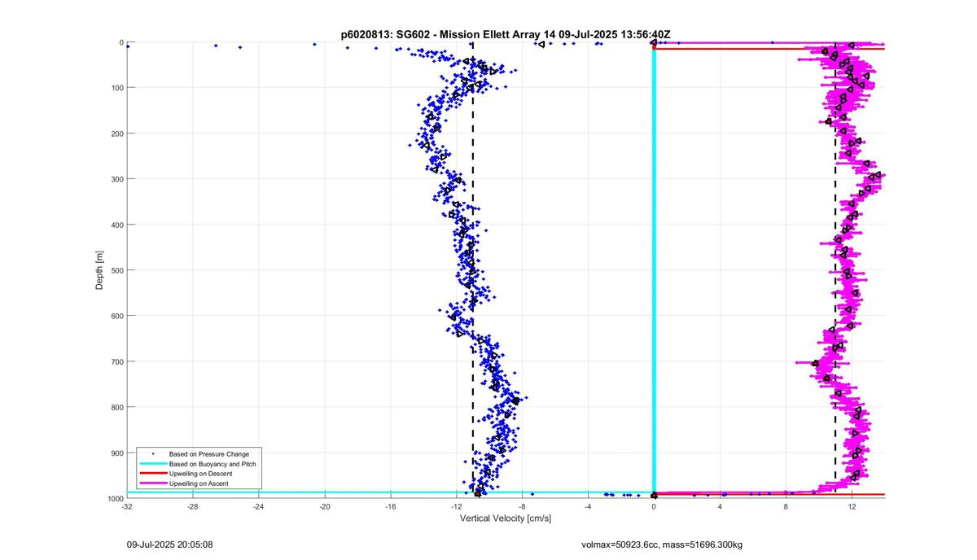Click the timestamp '09-Jul-2025 20:05:08'
Screen dimensions: 977x560
tap(170, 544)
